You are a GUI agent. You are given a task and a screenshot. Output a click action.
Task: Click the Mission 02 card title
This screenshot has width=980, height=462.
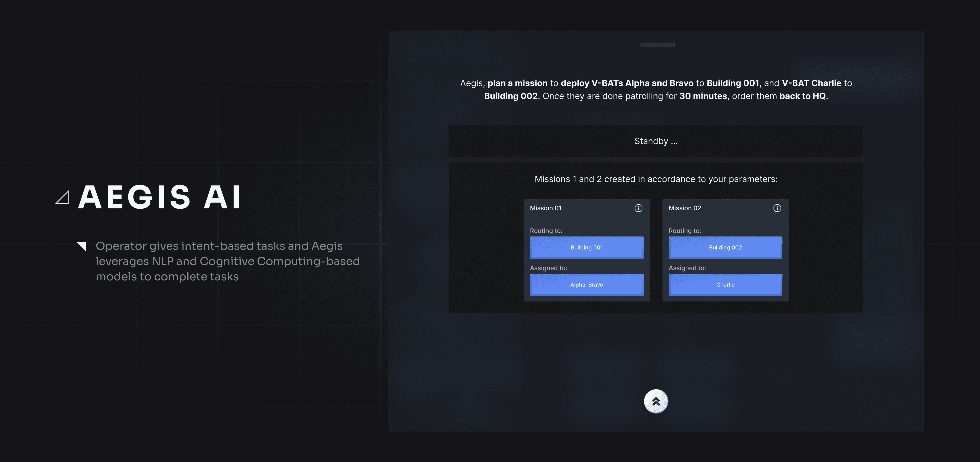685,208
